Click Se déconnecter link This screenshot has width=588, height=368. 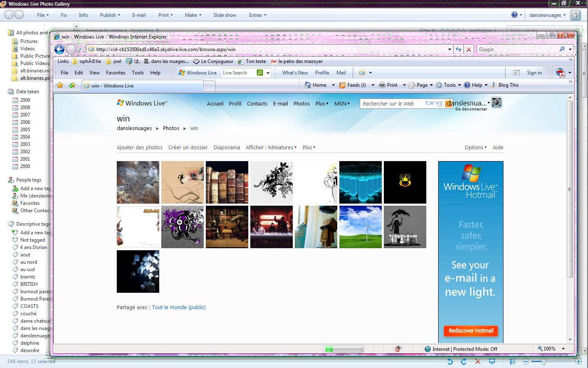click(471, 109)
